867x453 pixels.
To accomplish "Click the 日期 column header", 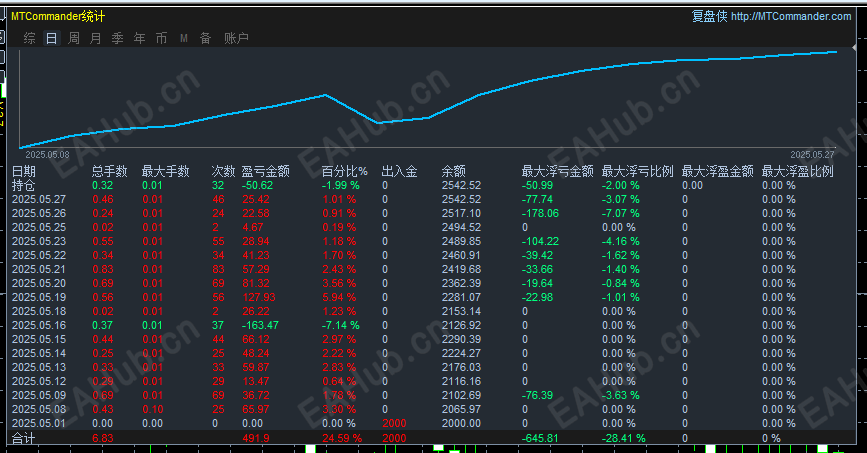I will click(24, 171).
